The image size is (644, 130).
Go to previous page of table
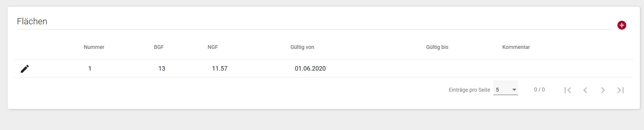pos(585,90)
